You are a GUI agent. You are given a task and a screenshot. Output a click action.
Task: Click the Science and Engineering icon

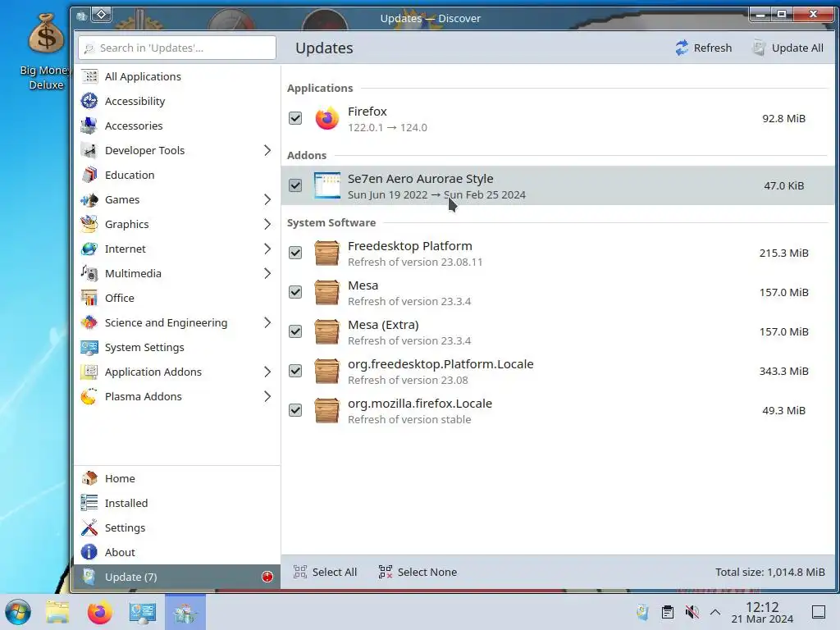tap(89, 322)
